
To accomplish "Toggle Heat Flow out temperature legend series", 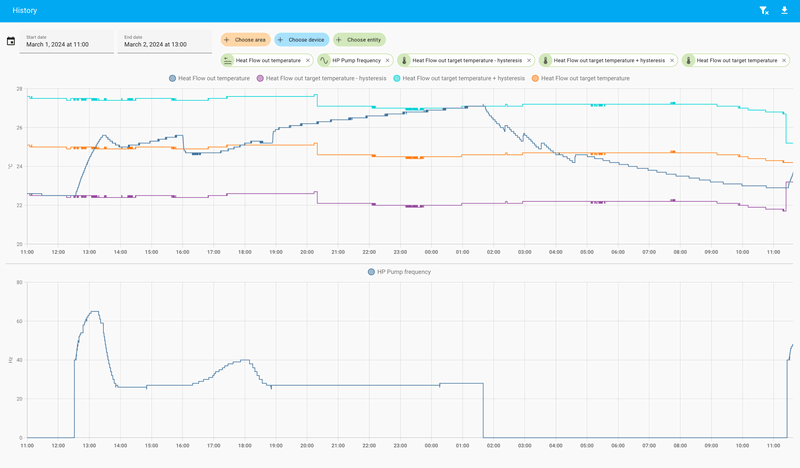I will tap(209, 78).
